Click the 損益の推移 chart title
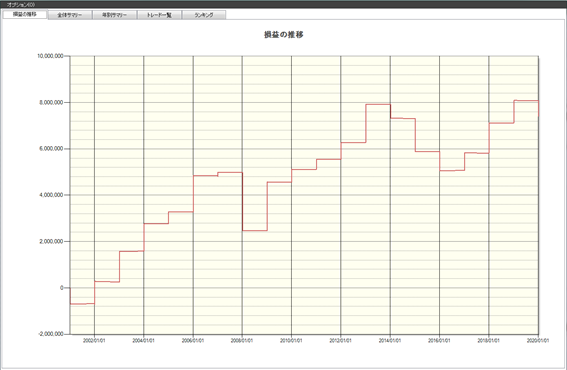The width and height of the screenshot is (567, 370). coord(284,35)
